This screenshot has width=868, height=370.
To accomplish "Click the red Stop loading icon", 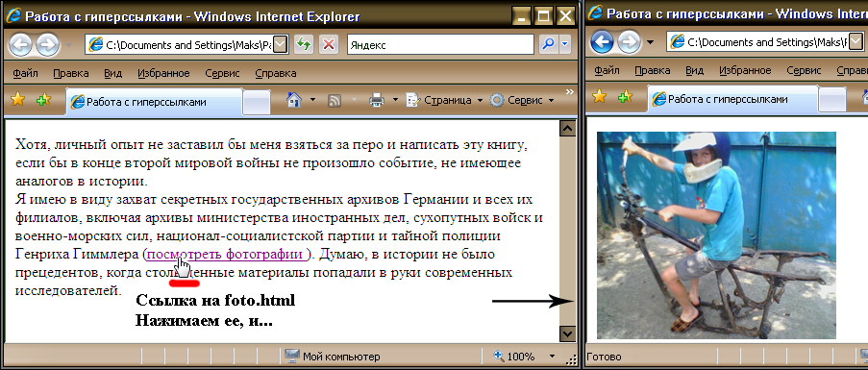I will coord(329,44).
